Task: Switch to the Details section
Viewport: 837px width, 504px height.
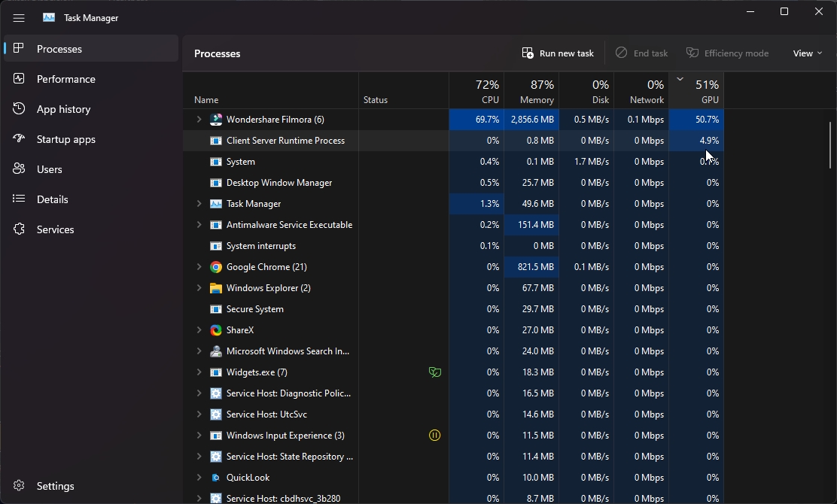Action: point(52,199)
